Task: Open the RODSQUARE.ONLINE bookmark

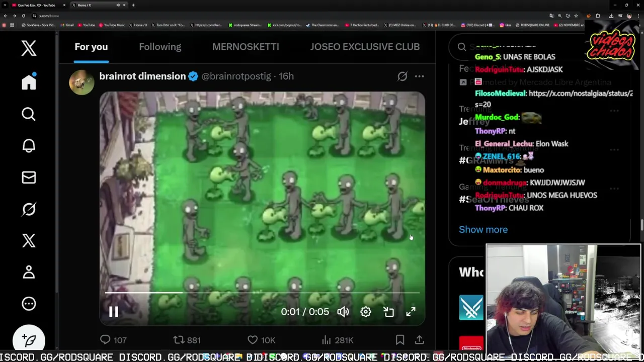Action: point(533,25)
